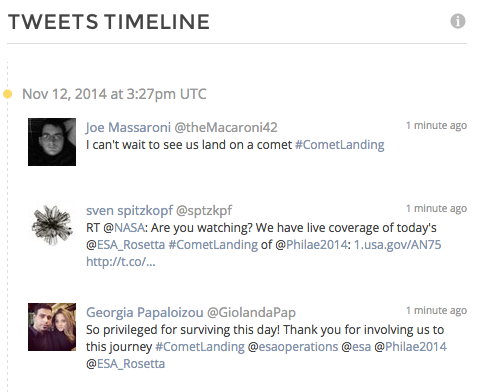Follow the truncated http://t.co/... link

(x=121, y=262)
